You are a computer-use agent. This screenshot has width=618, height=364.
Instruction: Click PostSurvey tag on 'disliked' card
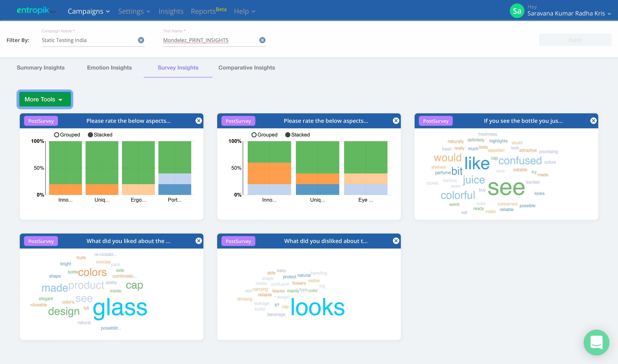point(238,241)
